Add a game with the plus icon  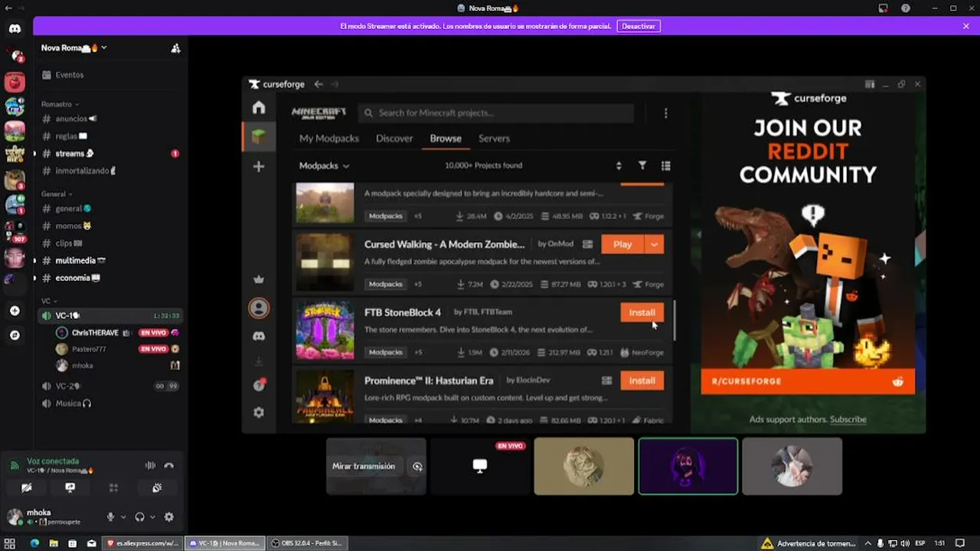pos(259,166)
